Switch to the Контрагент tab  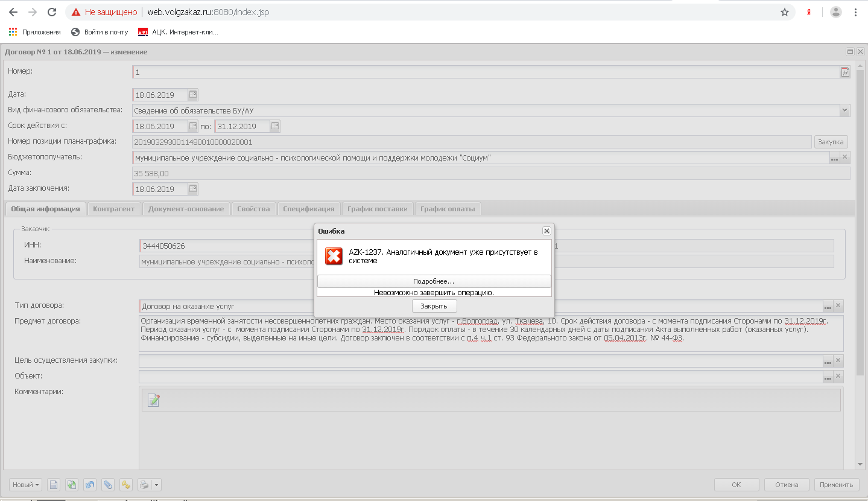pos(114,209)
